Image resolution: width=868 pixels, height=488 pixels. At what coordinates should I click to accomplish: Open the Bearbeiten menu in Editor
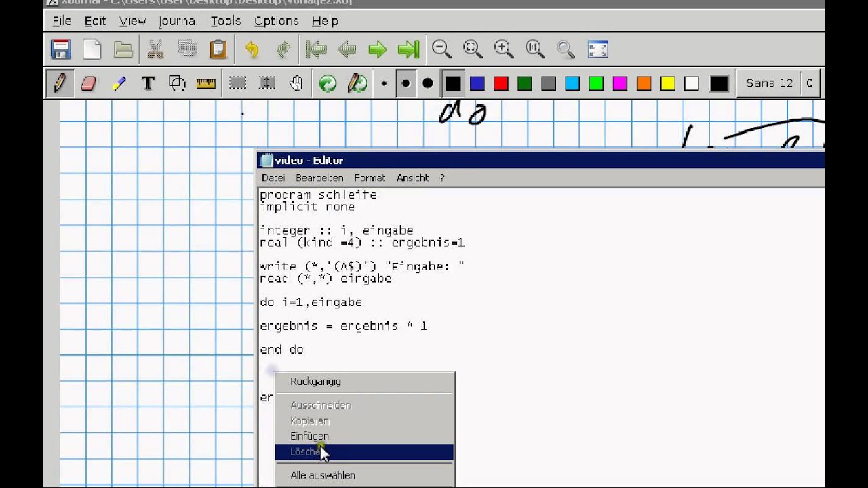pos(319,178)
